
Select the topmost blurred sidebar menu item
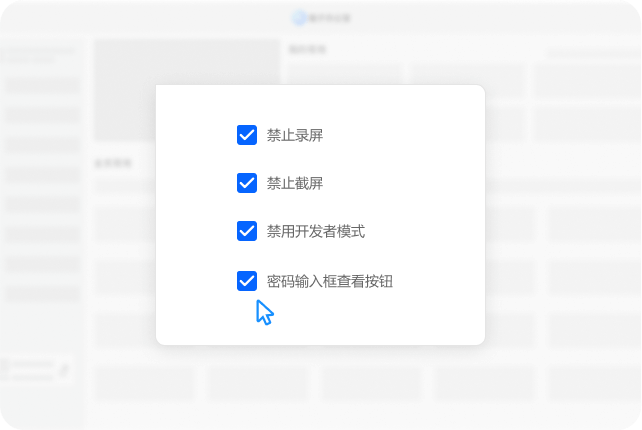[43, 86]
